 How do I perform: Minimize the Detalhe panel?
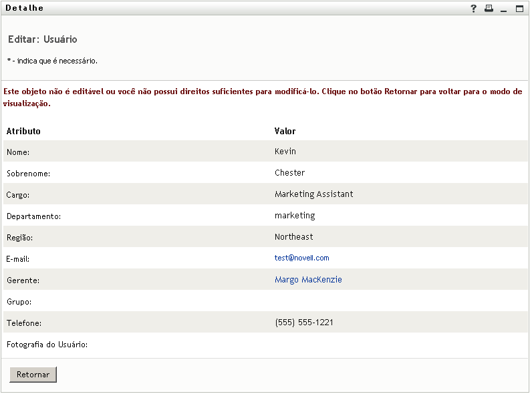click(x=504, y=9)
